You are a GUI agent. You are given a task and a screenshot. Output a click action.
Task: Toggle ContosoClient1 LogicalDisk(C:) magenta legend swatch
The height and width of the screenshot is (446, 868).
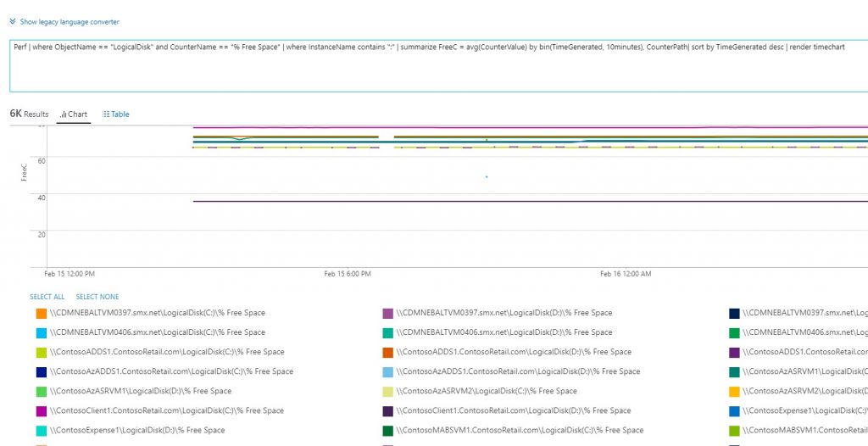42,410
